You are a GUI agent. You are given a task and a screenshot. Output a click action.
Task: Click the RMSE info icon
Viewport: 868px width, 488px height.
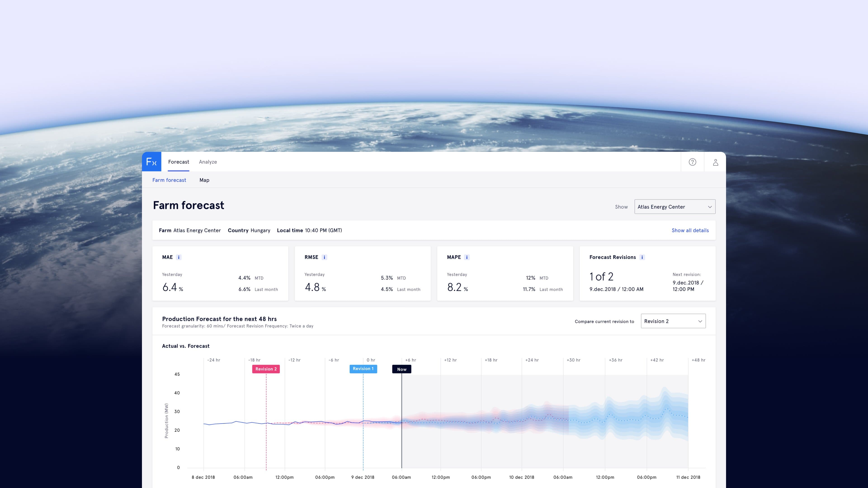(325, 257)
